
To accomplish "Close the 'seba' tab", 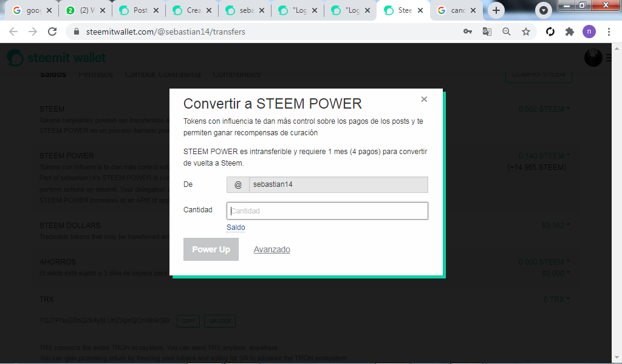I will coord(262,10).
